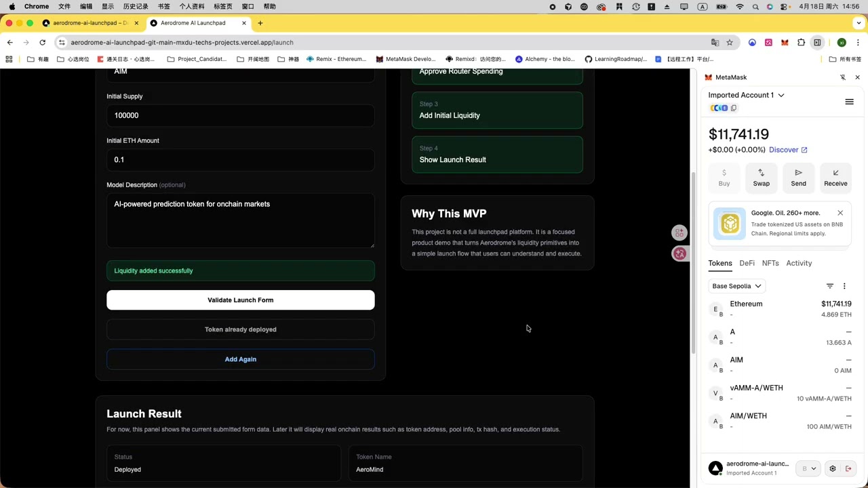Open AIM/WETH token row

780,421
